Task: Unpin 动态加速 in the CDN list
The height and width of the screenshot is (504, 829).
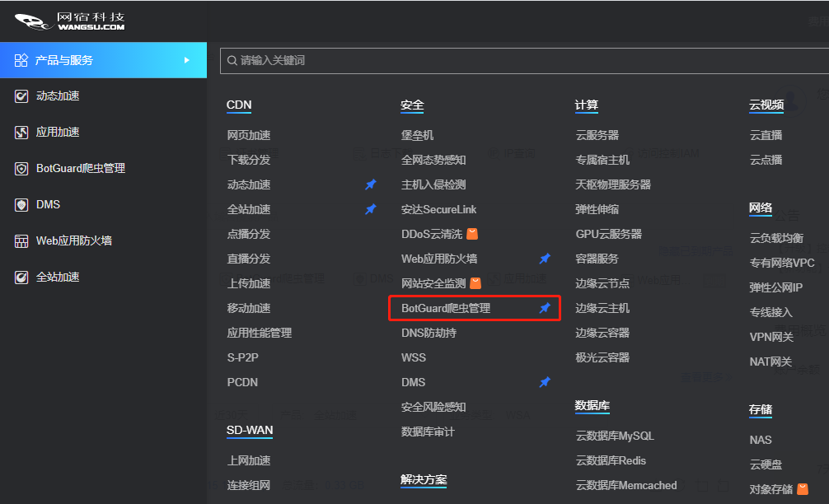Action: (x=371, y=184)
